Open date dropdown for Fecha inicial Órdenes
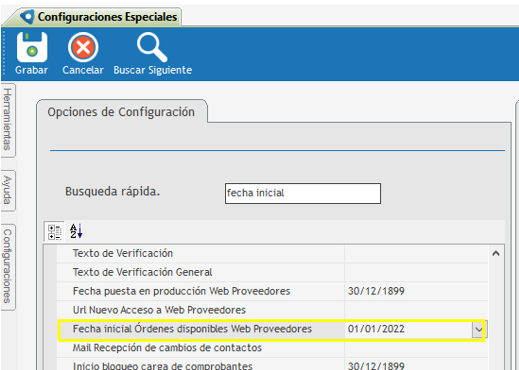519x370 pixels. pyautogui.click(x=479, y=329)
